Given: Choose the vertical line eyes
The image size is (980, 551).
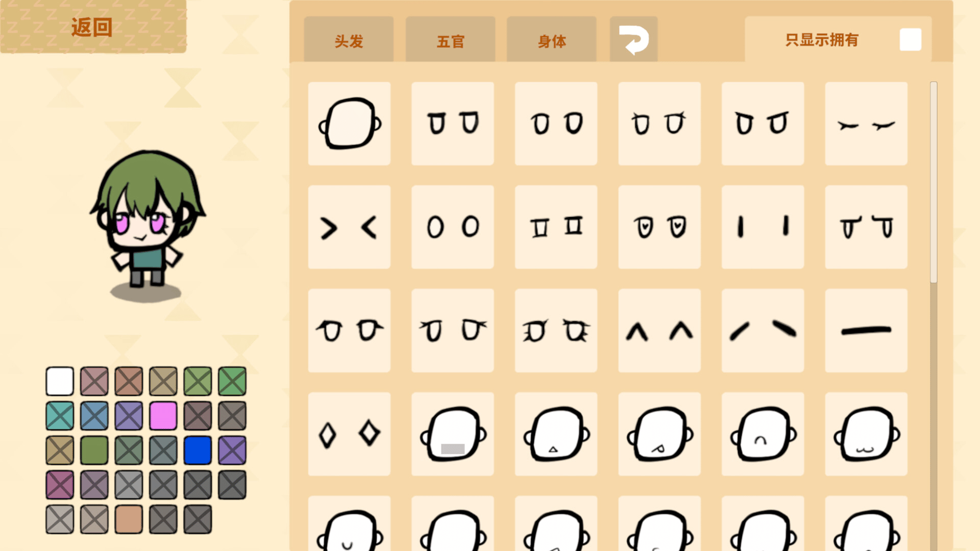Looking at the screenshot, I should pos(763,227).
